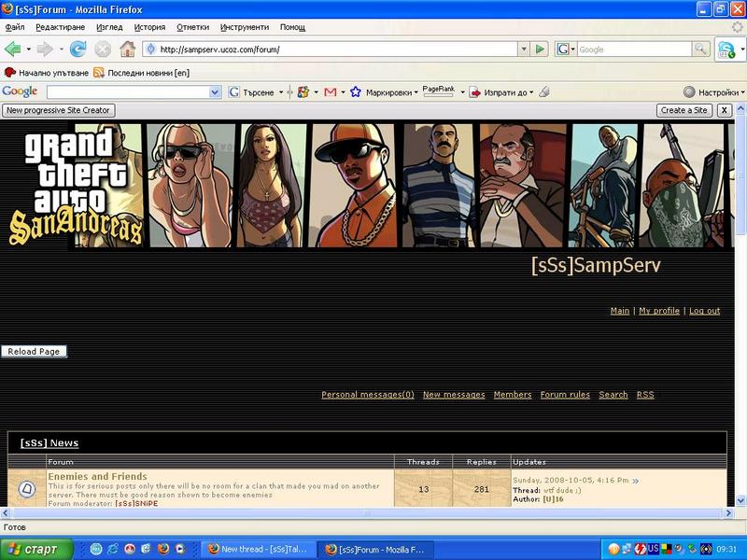Open the Gmail dropdown arrow
The image size is (747, 560).
pos(343,91)
